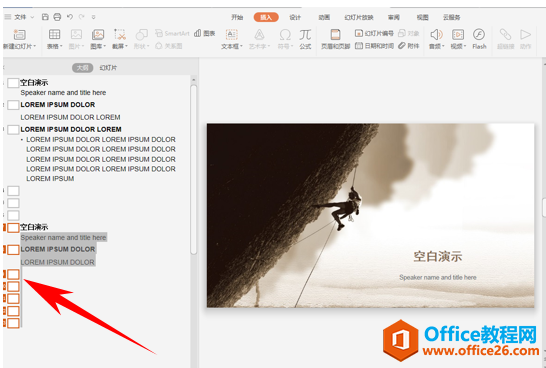Viewport: 546px width, 368px height.
Task: Insert a SmartArt graphic
Action: click(172, 33)
